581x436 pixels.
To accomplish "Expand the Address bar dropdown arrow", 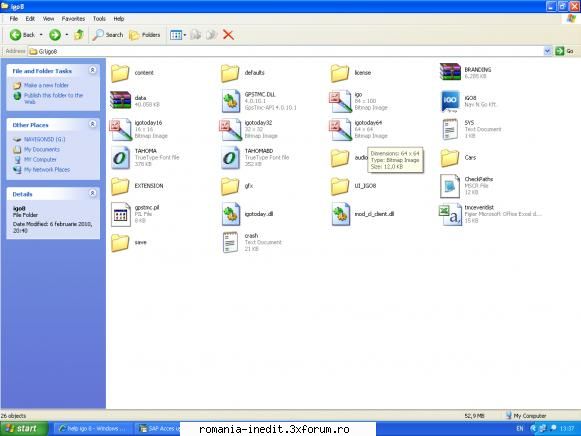I will coord(547,51).
